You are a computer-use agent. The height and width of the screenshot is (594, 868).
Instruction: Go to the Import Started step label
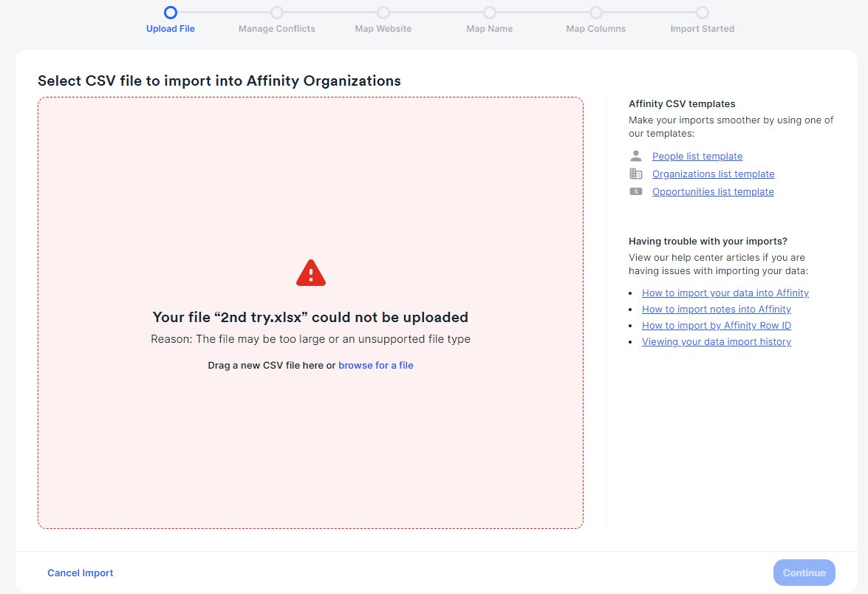point(702,29)
